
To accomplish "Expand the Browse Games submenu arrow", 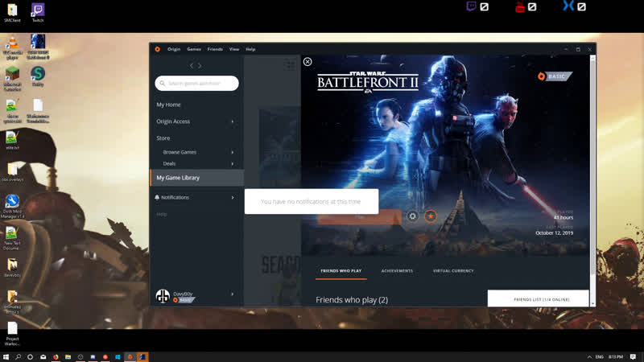I will (x=233, y=152).
